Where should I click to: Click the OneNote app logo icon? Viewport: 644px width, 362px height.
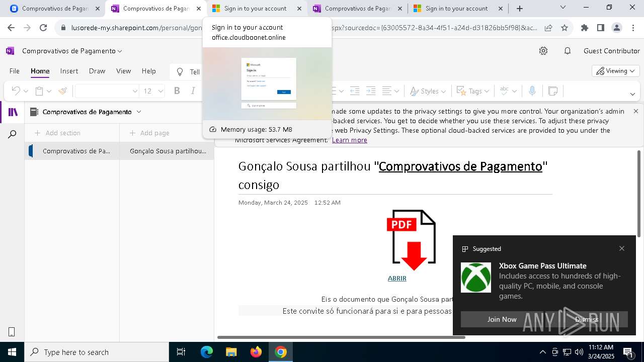coord(10,51)
